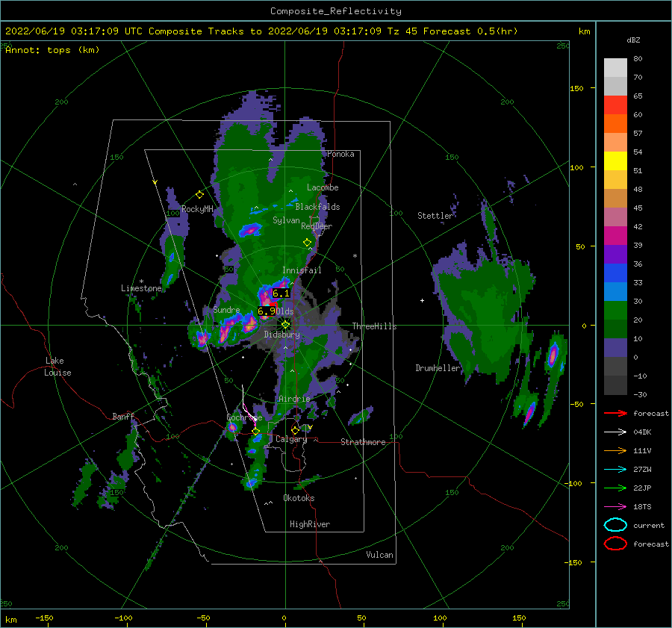Click the Composite_Reflectivity title
672x628 pixels.
[336, 11]
